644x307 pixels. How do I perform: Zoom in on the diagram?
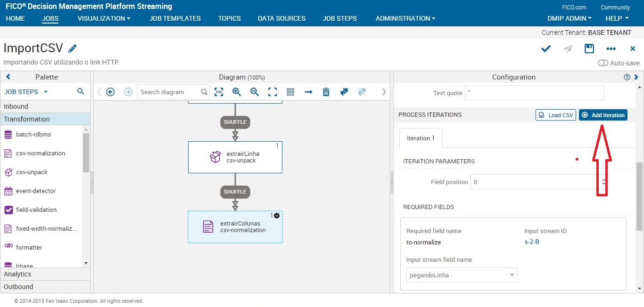237,92
